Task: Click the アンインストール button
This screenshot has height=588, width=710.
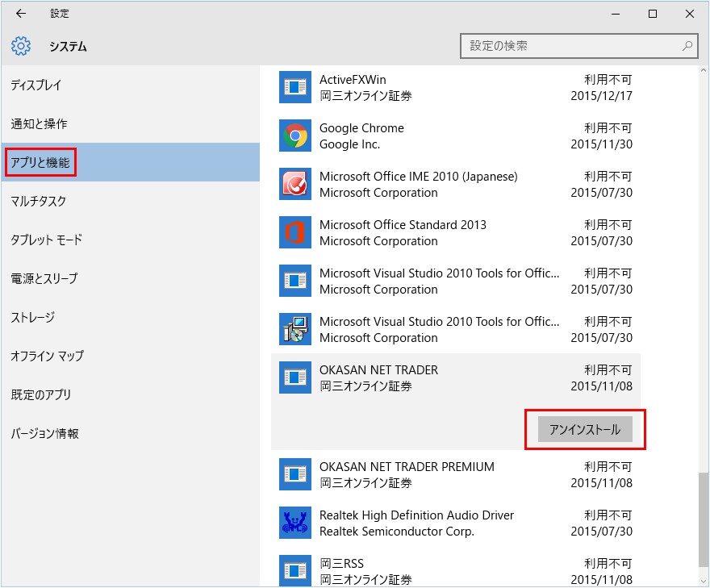Action: [585, 429]
